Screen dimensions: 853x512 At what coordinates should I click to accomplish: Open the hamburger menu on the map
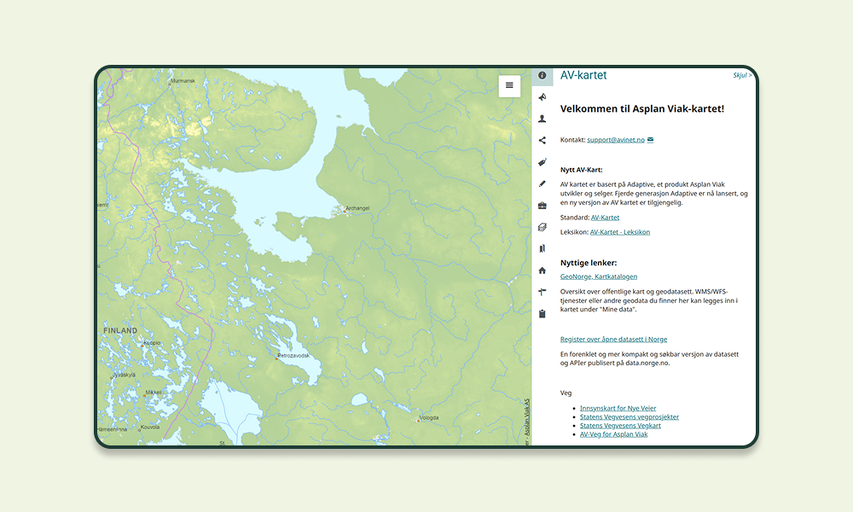509,85
